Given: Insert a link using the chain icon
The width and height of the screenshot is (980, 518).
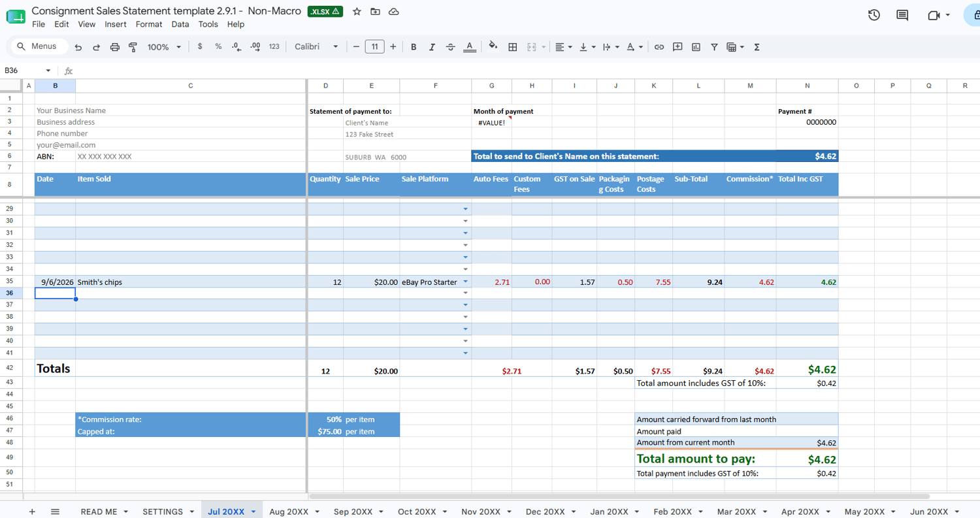Looking at the screenshot, I should point(659,47).
